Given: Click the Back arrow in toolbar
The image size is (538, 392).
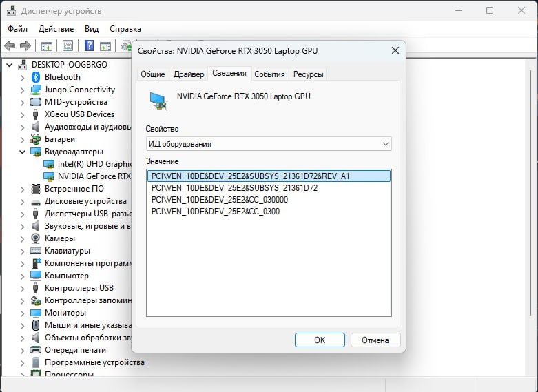Looking at the screenshot, I should tap(10, 45).
